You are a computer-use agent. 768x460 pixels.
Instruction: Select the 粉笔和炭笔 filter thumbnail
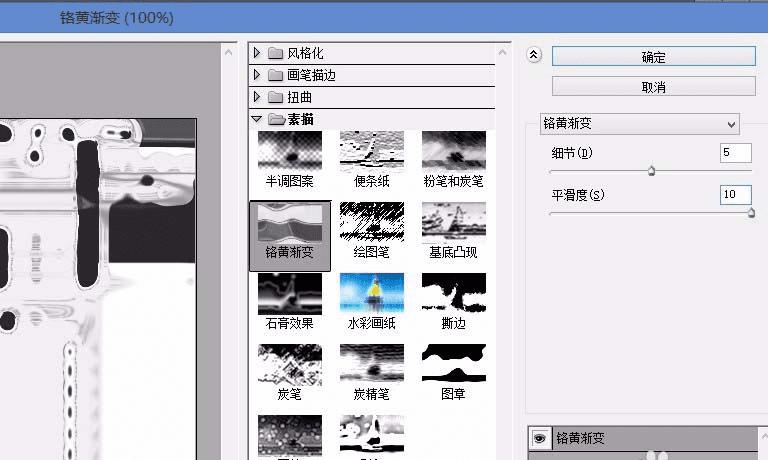coord(454,151)
